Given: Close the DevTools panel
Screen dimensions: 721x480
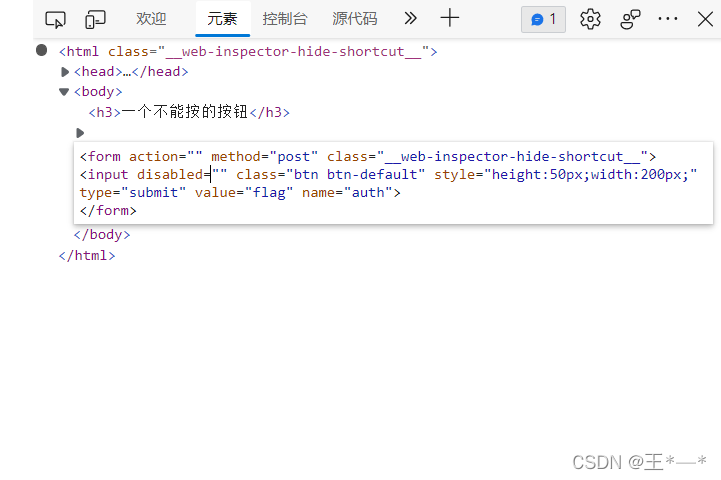Looking at the screenshot, I should 705,19.
